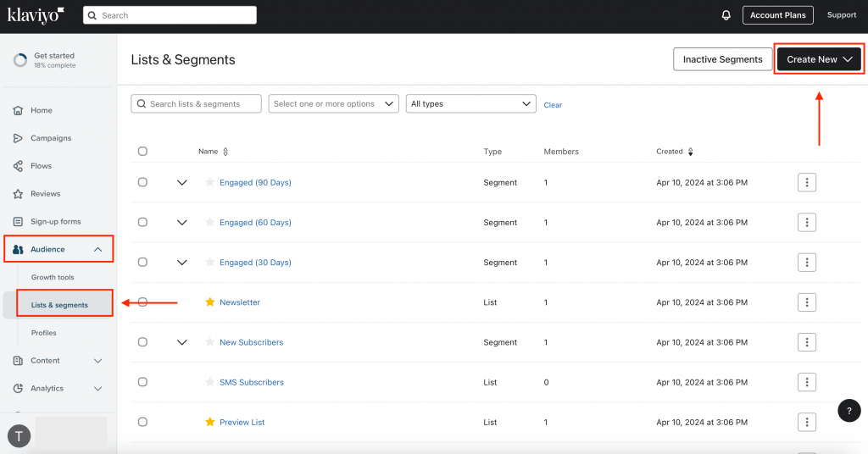Star the New Subscribers segment

(210, 341)
